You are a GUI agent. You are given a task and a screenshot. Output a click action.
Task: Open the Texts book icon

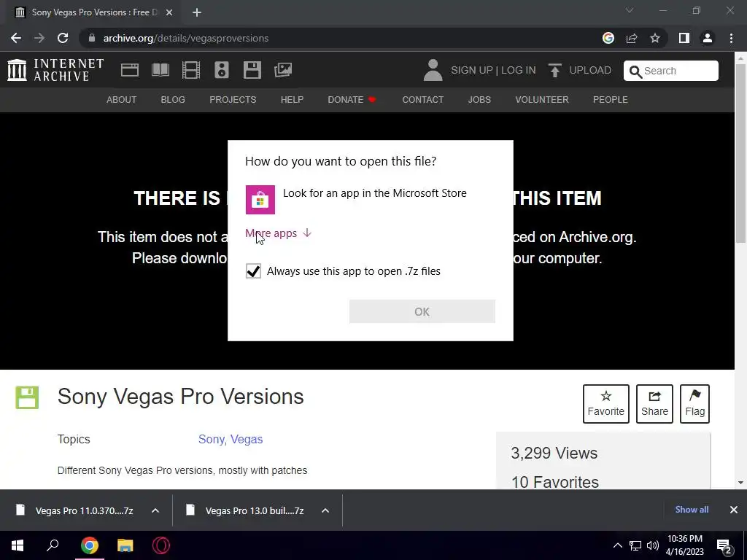(160, 70)
